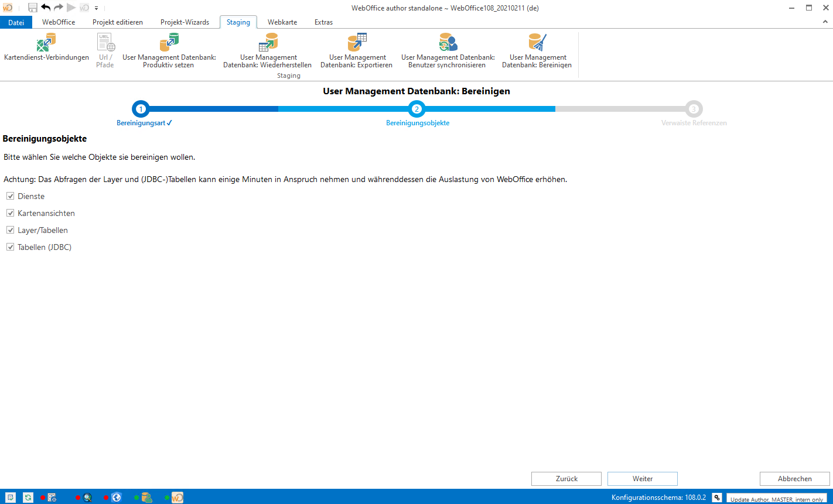The image size is (833, 504).
Task: Click the Bereinigungsart step label
Action: tap(144, 123)
